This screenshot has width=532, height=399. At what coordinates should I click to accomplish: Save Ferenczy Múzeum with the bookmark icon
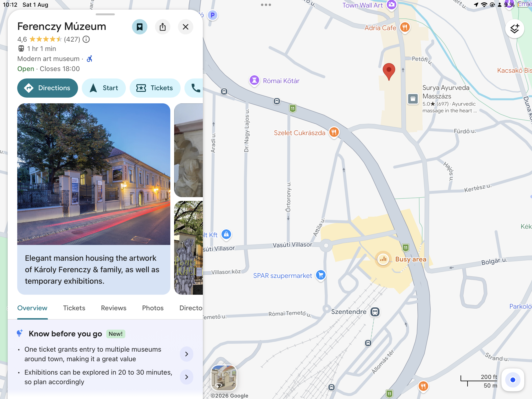coord(139,27)
